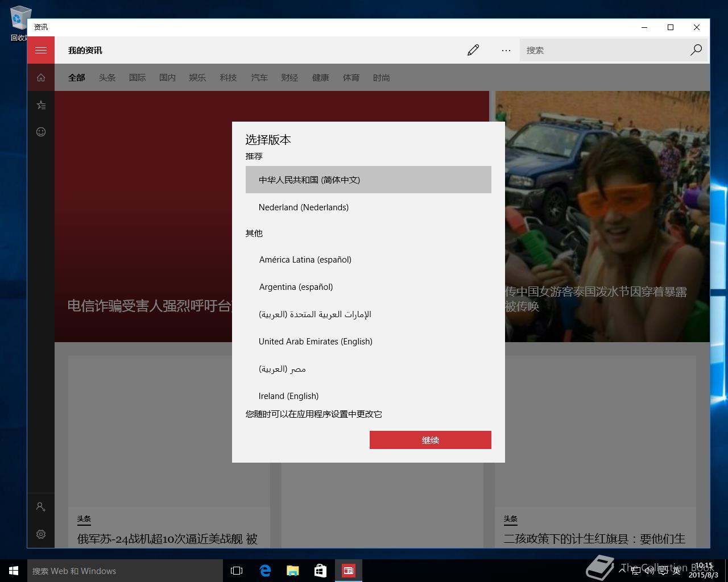Minimize the 资讯 window
The image size is (728, 582).
pos(644,27)
